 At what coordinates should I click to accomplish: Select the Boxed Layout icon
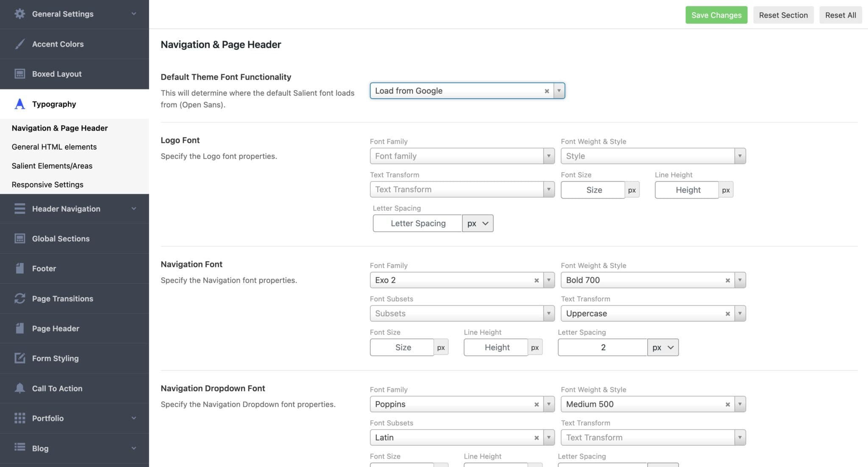click(x=19, y=74)
